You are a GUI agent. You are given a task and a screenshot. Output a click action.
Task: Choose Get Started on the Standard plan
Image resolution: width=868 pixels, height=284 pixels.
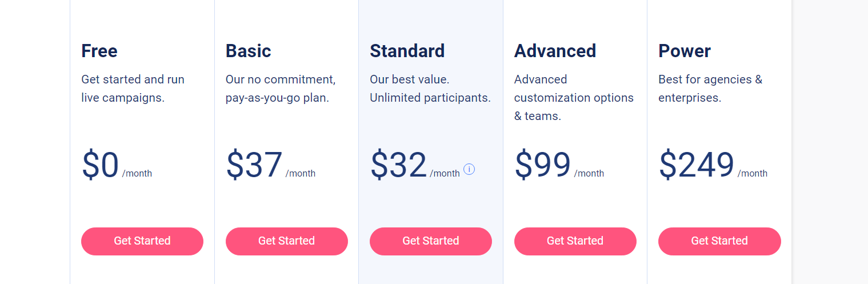point(431,241)
